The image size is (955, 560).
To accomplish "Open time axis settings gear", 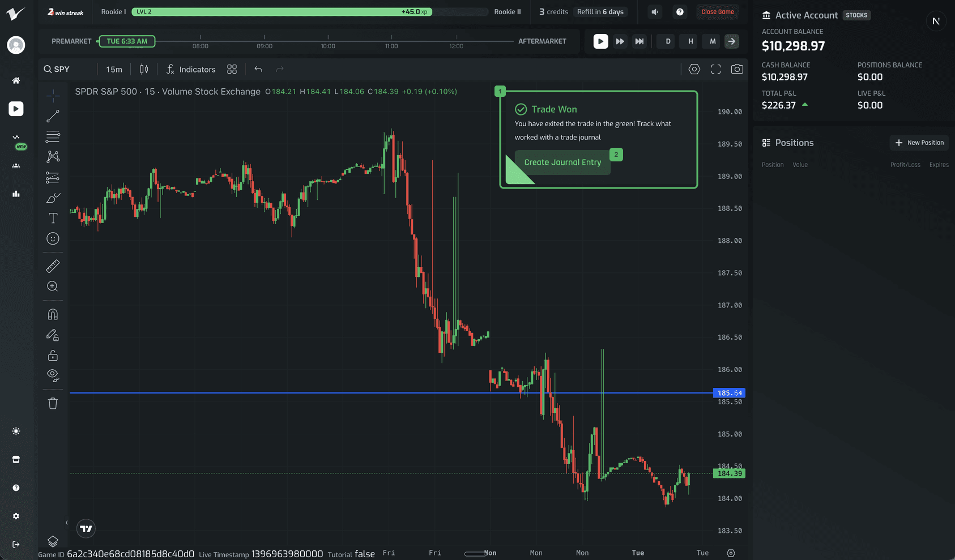I will (x=731, y=553).
